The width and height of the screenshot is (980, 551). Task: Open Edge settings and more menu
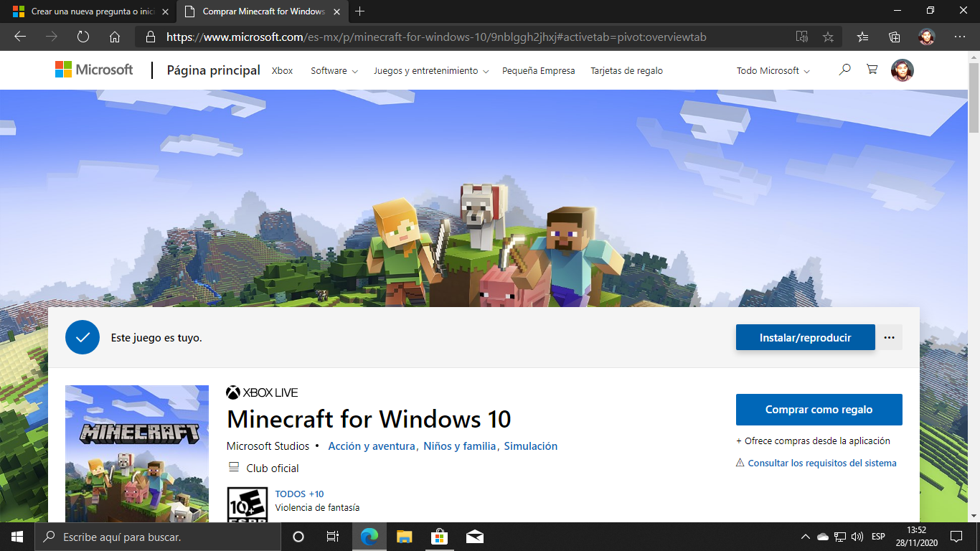click(x=960, y=37)
